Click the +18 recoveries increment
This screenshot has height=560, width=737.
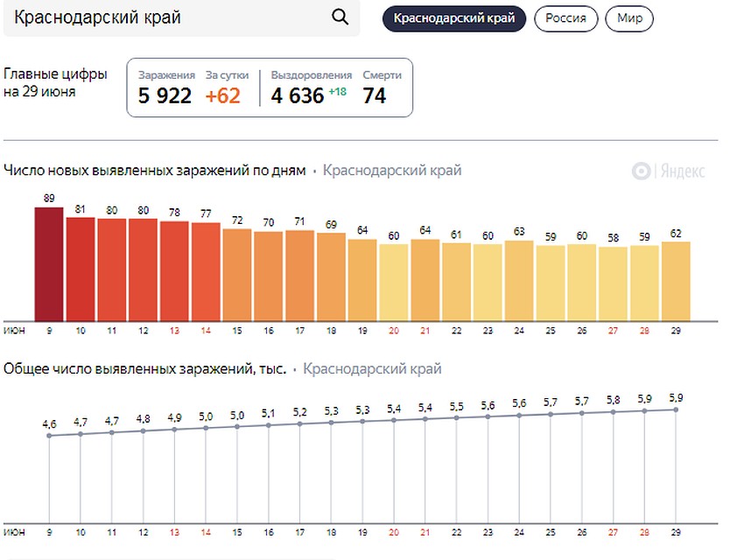click(338, 92)
